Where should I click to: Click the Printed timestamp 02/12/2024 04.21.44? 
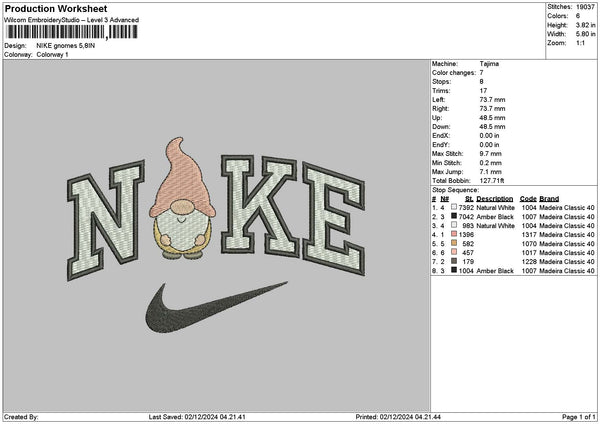[410, 417]
